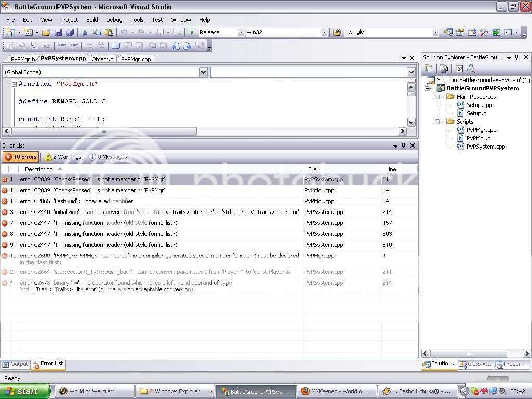
Task: Open the Toolbox hammer-and-wrench icon
Action: click(x=484, y=32)
